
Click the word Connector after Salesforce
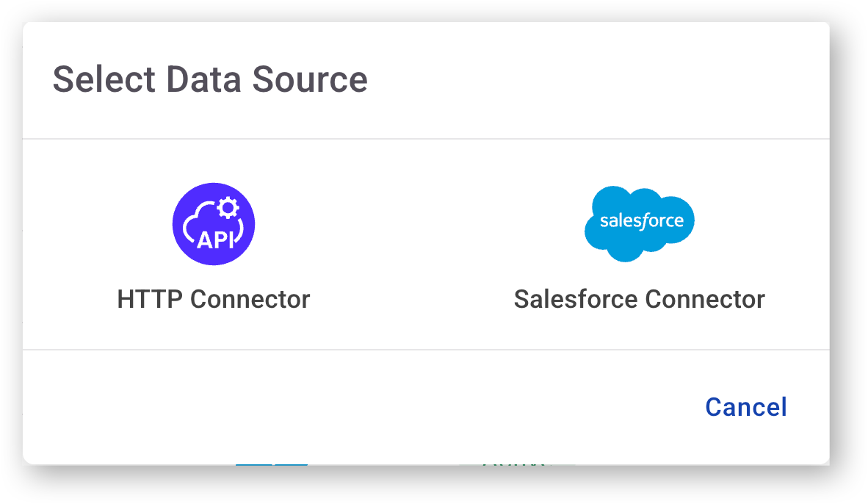(x=705, y=299)
